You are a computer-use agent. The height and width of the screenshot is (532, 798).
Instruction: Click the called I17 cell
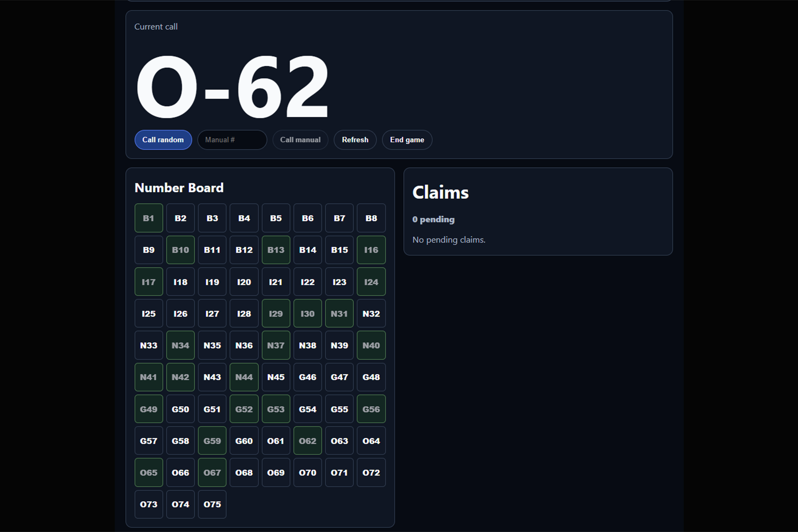click(149, 282)
